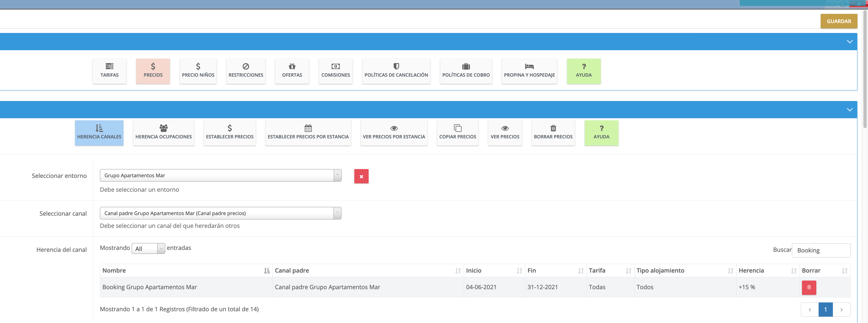
Task: Collapse the first blue panel chevron
Action: tap(849, 42)
